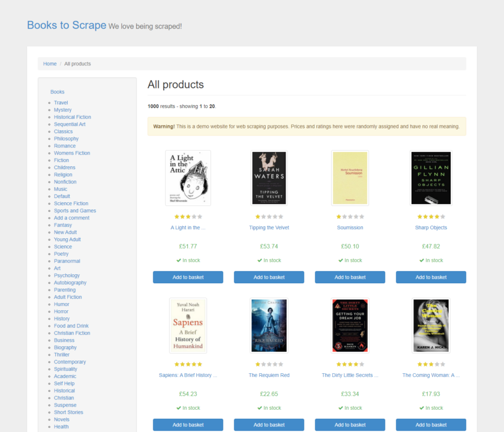Add Tipping the Velvet to the basket
This screenshot has height=432, width=504.
(269, 277)
